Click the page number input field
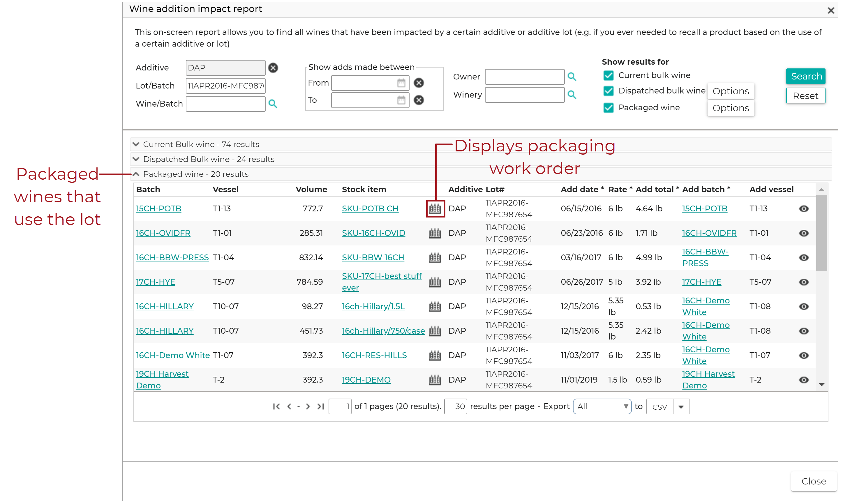This screenshot has height=504, width=843. (340, 406)
